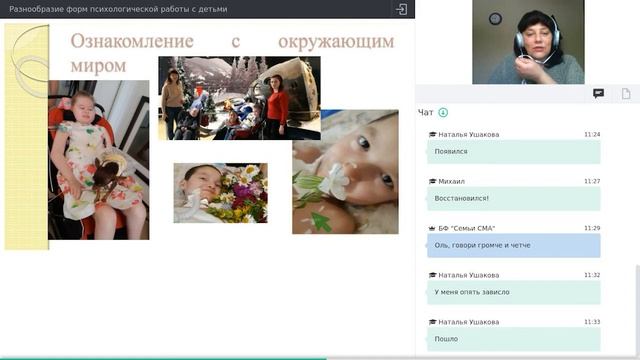Click the 11:32 message timestamp
Image resolution: width=640 pixels, height=360 pixels.
[x=592, y=275]
